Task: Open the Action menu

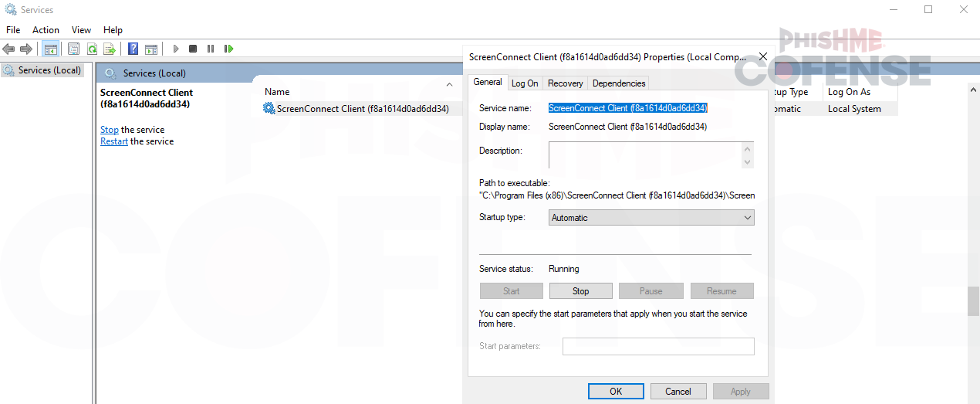Action: [46, 30]
